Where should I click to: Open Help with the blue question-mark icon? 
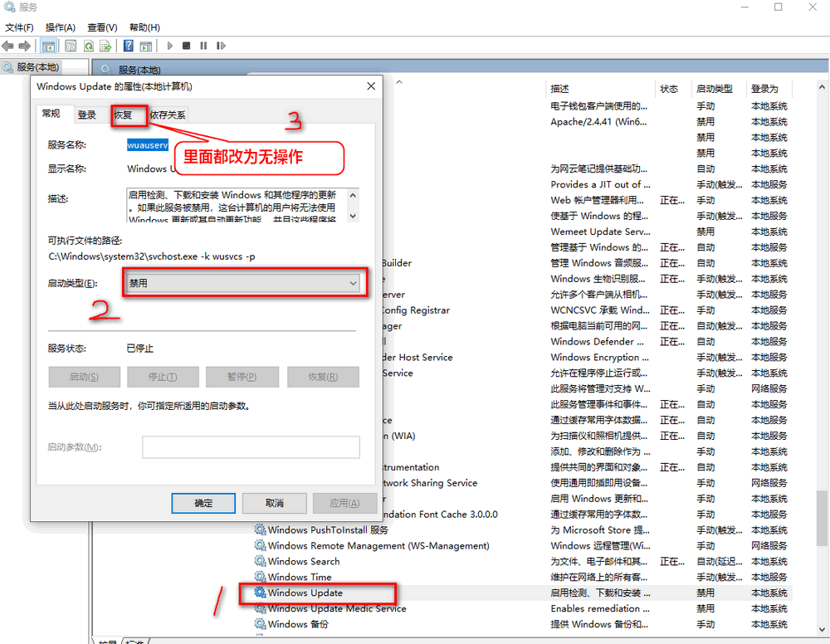128,46
